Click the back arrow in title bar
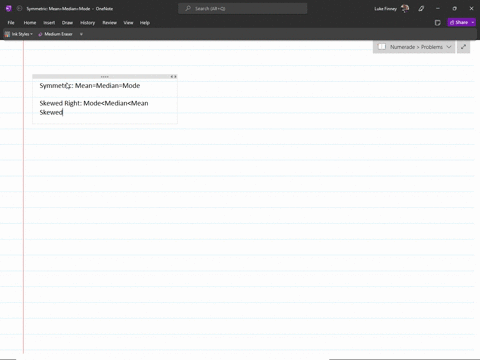Image resolution: width=480 pixels, height=360 pixels. (x=19, y=9)
